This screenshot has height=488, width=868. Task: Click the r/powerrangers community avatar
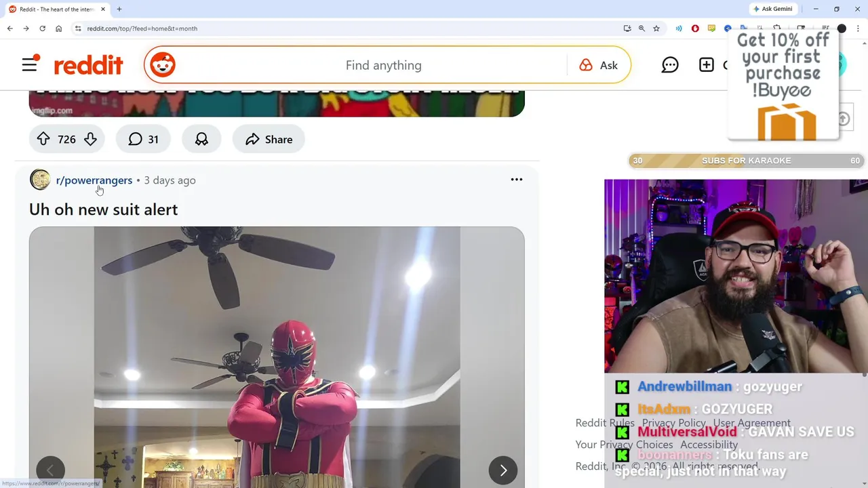point(40,180)
